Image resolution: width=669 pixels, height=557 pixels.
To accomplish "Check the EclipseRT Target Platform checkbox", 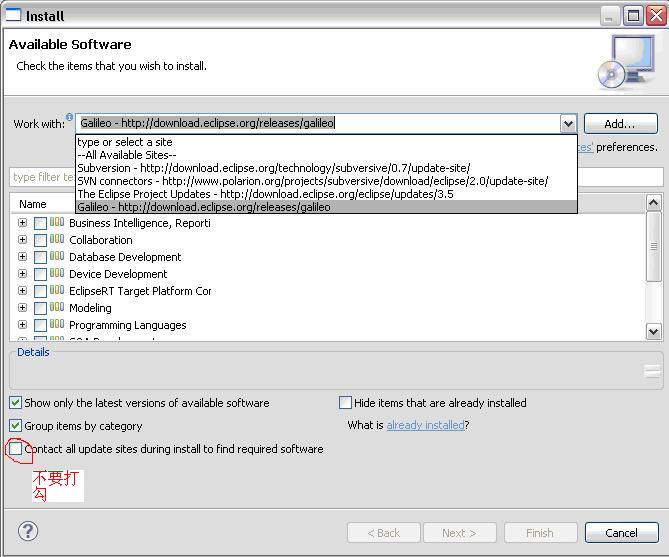I will 40,292.
